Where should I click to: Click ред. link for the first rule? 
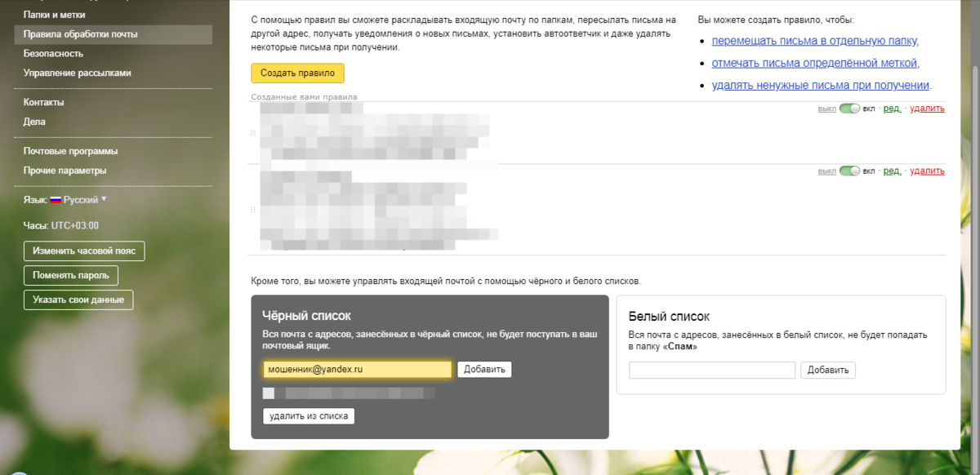coord(892,109)
